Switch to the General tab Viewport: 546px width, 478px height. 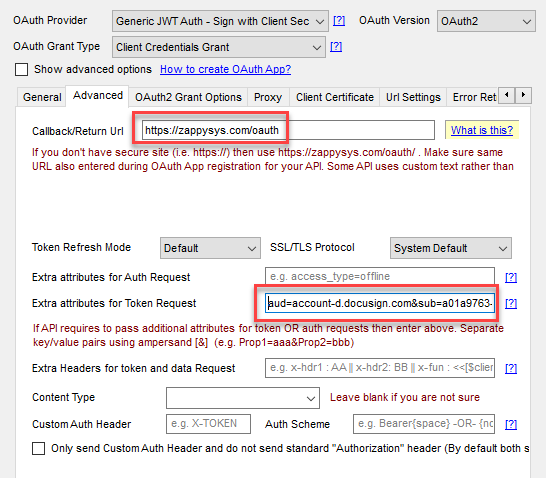(42, 97)
